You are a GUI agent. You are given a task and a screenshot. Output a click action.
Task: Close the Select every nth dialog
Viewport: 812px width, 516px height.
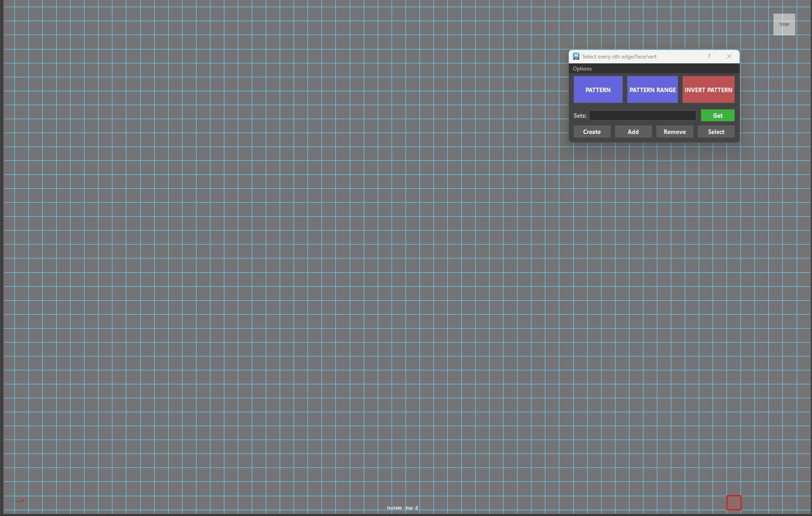pyautogui.click(x=729, y=56)
